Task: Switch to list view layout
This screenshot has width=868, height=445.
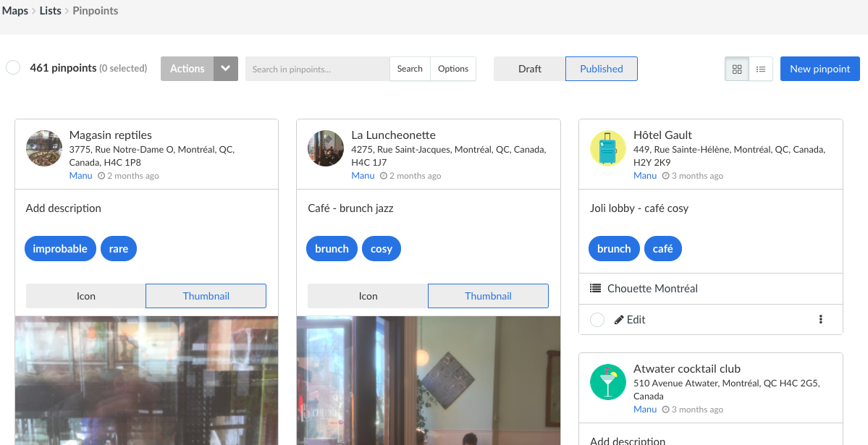Action: [761, 69]
